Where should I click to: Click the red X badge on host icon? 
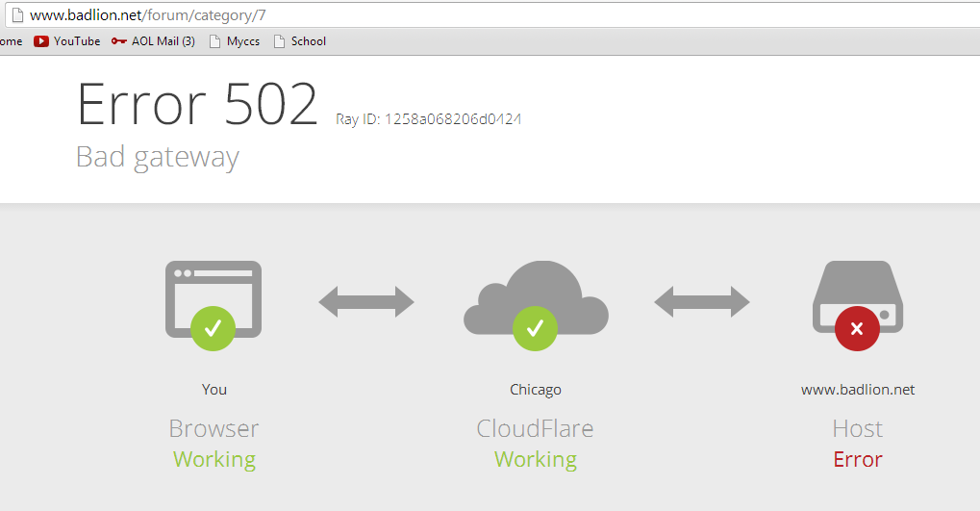tap(857, 328)
